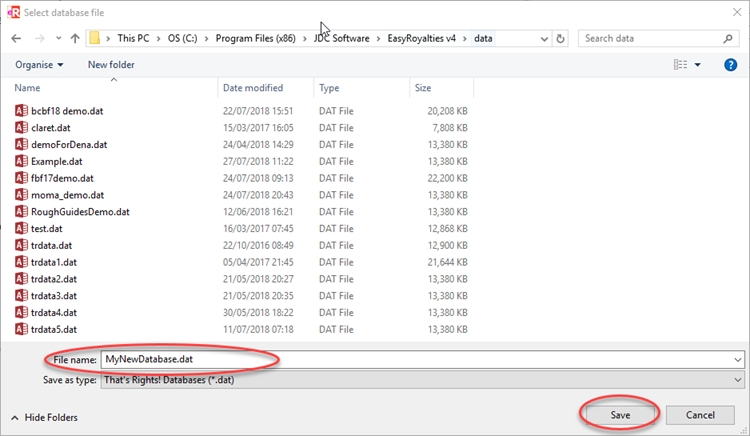Sort by Name column header
Screen dimensions: 750x436
pos(27,88)
